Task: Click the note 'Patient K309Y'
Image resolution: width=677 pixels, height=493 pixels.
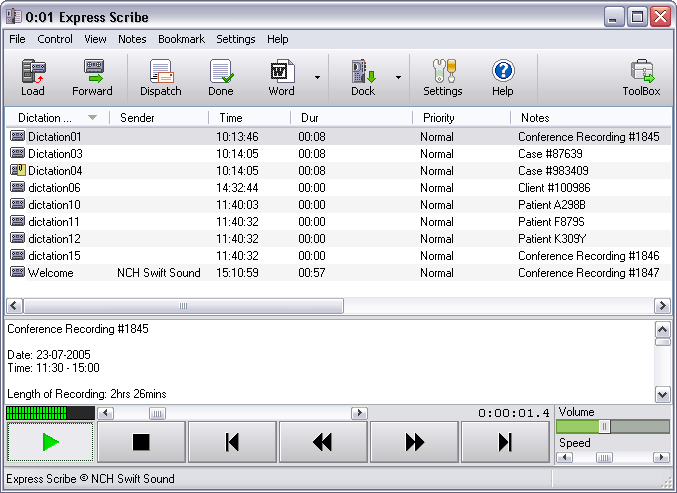Action: 552,239
